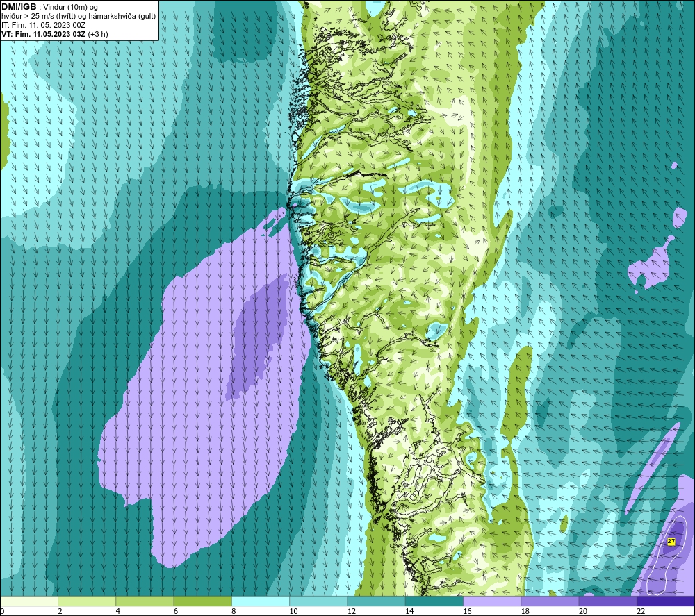Click scale number 10

point(294,611)
